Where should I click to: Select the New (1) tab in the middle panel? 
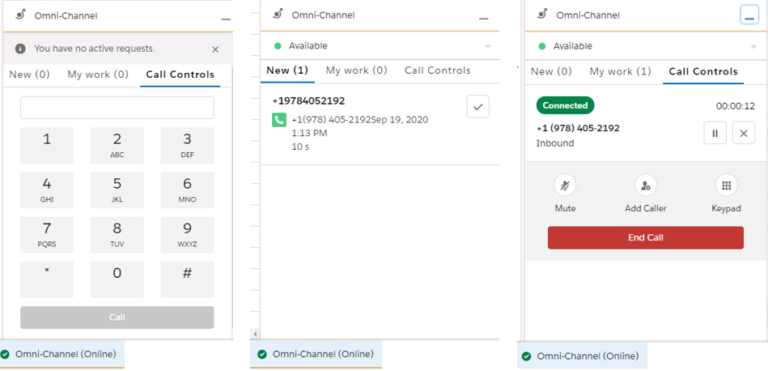click(x=288, y=71)
